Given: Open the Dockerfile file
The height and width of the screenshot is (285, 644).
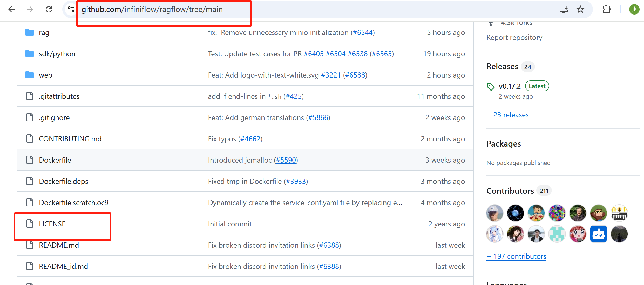Looking at the screenshot, I should pos(55,160).
